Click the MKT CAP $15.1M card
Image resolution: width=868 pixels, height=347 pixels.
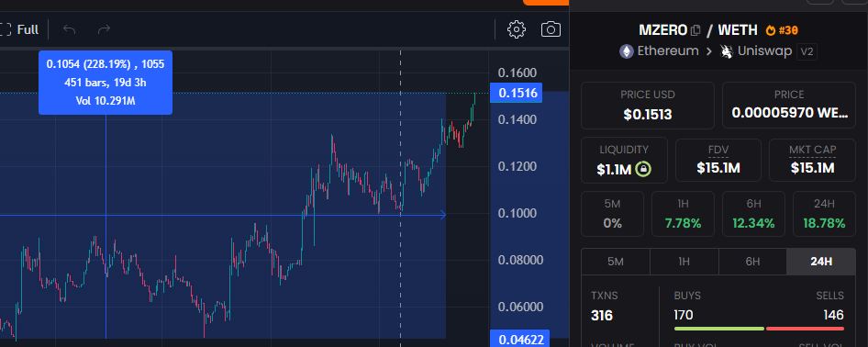coord(813,160)
